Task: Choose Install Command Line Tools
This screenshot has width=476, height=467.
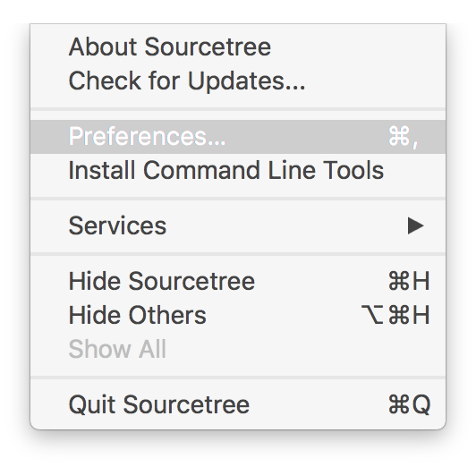Action: 238,170
